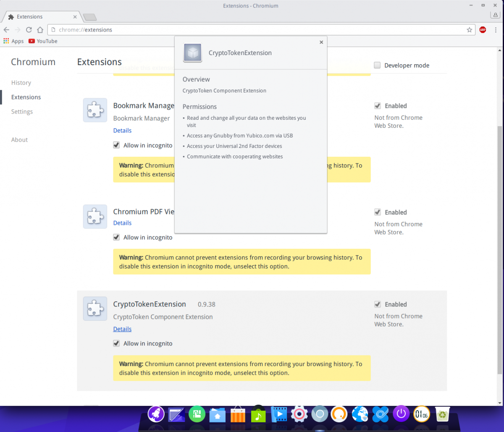Select Extensions in the sidebar
504x432 pixels.
[26, 97]
